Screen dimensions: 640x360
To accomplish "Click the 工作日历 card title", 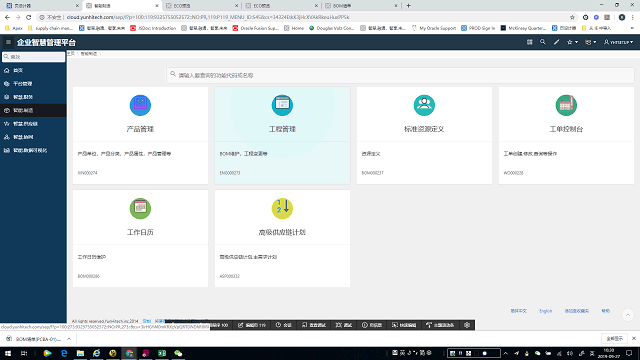I will (x=140, y=232).
